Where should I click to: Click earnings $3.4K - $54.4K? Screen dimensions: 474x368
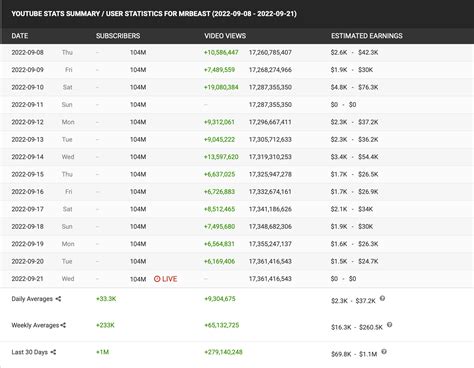pyautogui.click(x=354, y=157)
